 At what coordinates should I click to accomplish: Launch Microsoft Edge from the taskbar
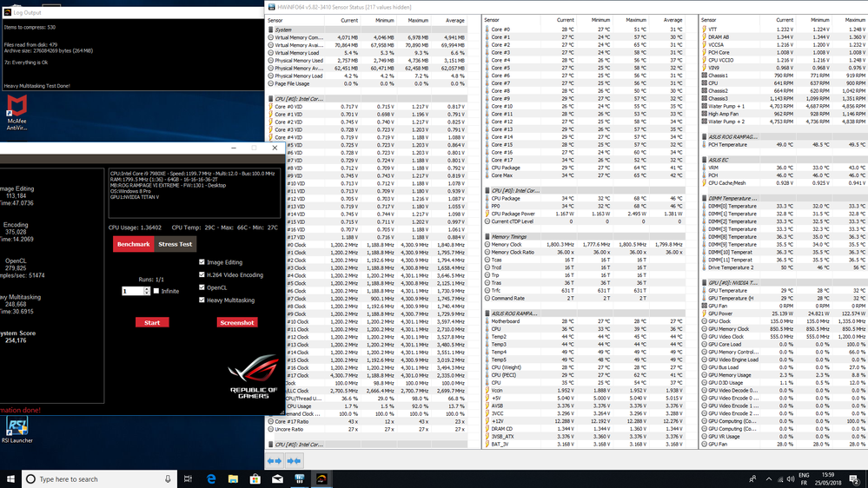(211, 479)
